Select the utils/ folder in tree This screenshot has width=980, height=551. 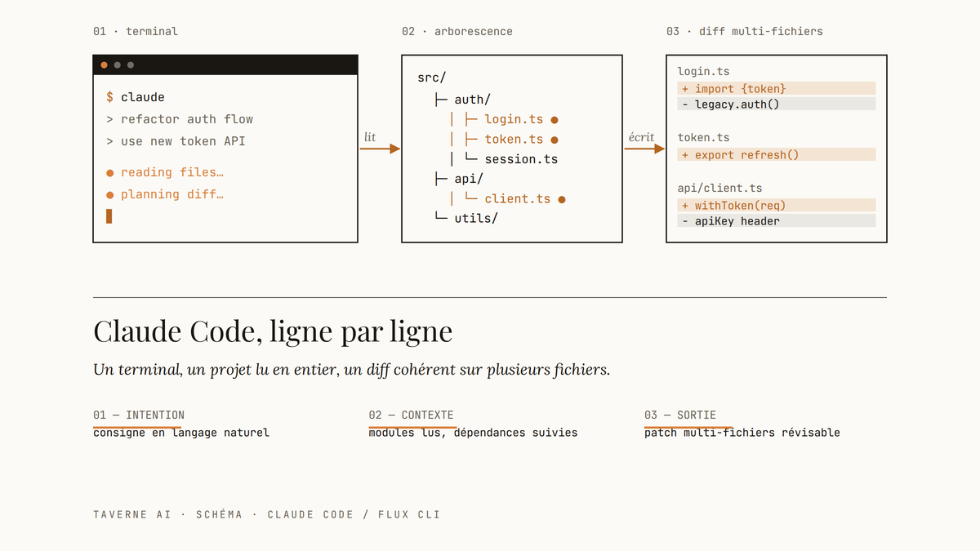click(476, 218)
